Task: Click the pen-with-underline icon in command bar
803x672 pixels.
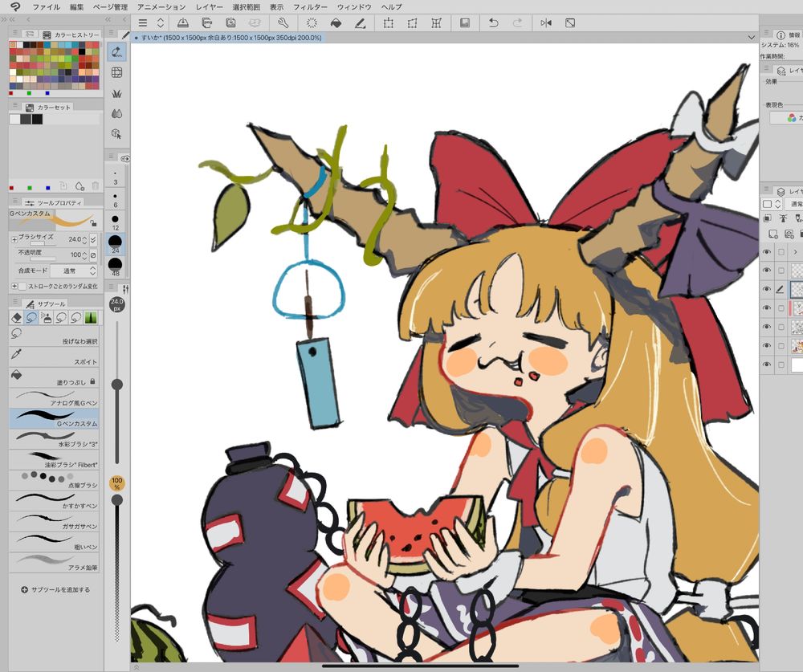Action: (360, 23)
